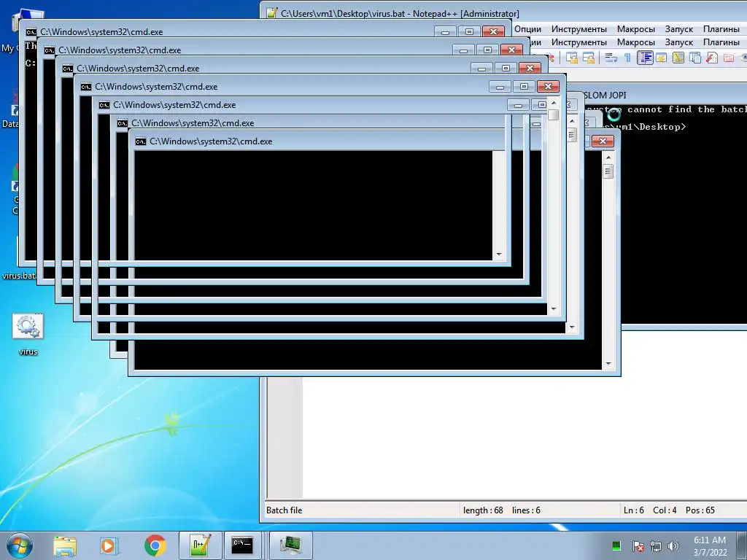747x560 pixels.
Task: Click the Notepad++ title bar icon
Action: pos(271,13)
